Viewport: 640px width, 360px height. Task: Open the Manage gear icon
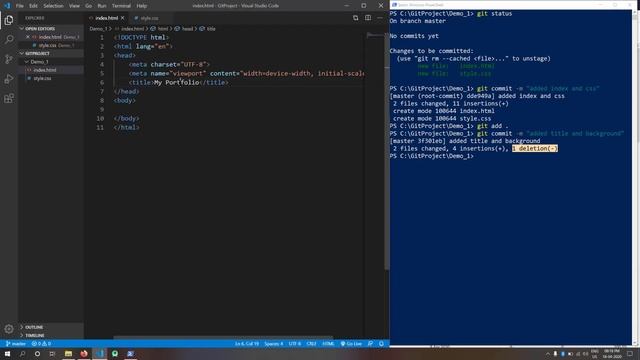(9, 329)
